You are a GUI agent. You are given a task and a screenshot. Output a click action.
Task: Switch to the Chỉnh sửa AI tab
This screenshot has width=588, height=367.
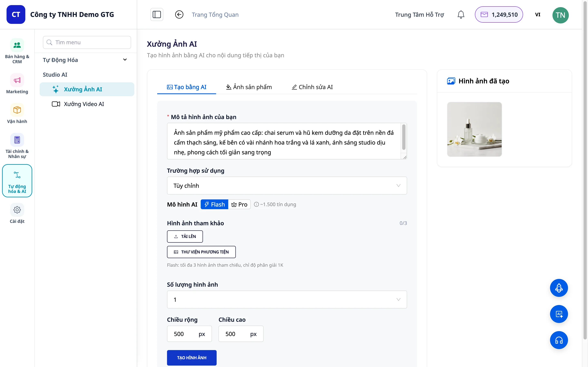312,87
